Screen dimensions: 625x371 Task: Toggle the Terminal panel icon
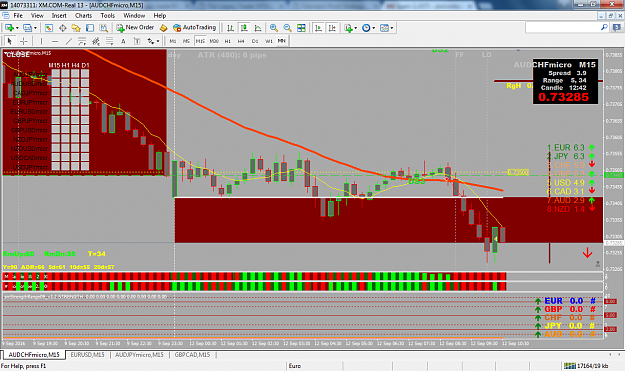point(90,28)
